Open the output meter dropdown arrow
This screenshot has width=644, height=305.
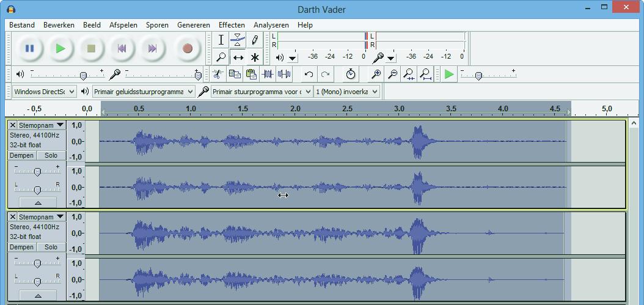pos(293,58)
